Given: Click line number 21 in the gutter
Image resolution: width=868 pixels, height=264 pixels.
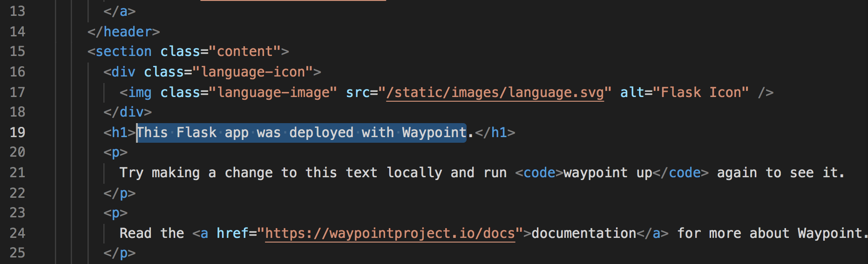Looking at the screenshot, I should [17, 173].
